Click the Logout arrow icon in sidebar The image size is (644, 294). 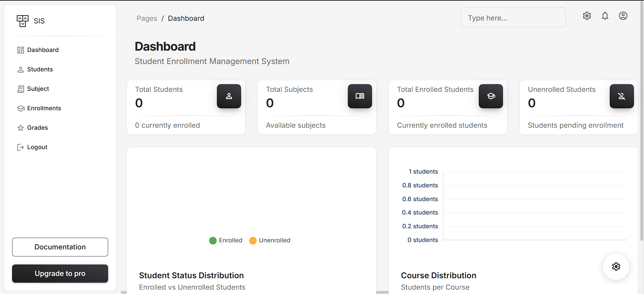click(x=20, y=147)
